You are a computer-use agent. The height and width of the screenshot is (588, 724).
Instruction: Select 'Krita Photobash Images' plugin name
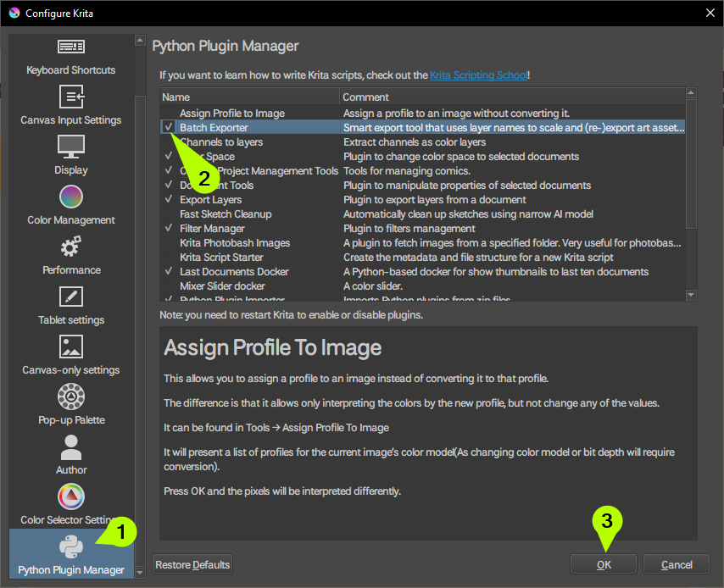pos(235,243)
